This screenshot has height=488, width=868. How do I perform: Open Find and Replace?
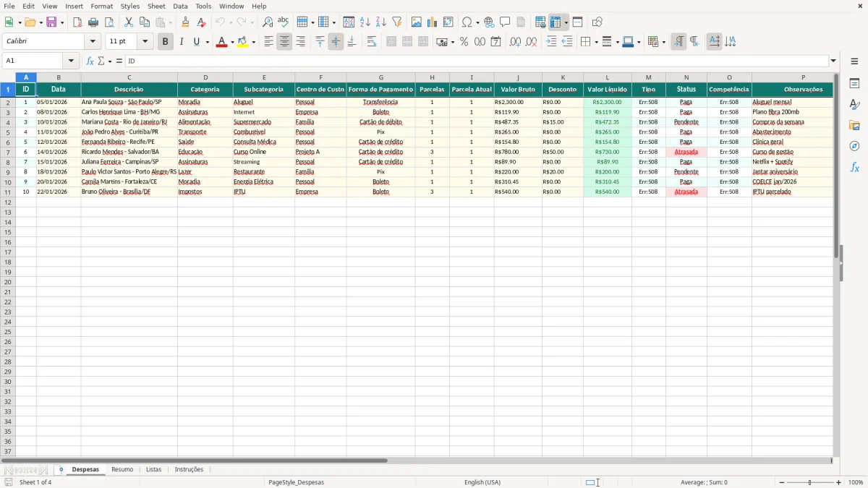click(268, 22)
